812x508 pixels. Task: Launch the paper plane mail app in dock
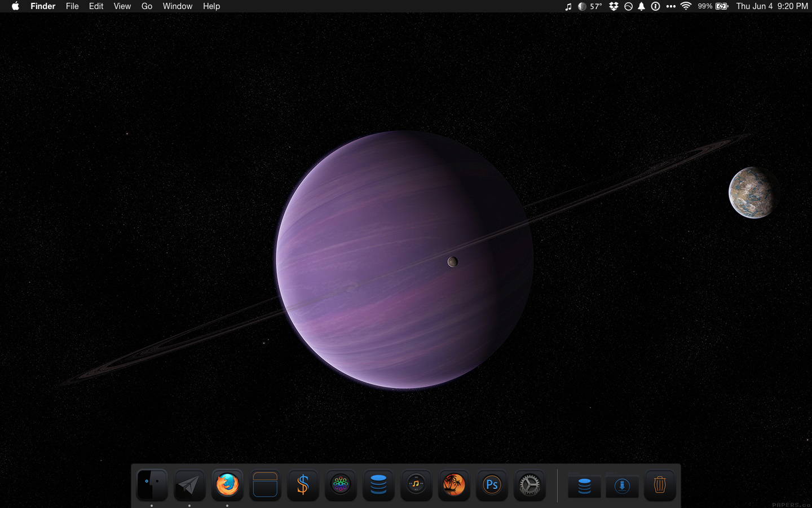pyautogui.click(x=189, y=485)
